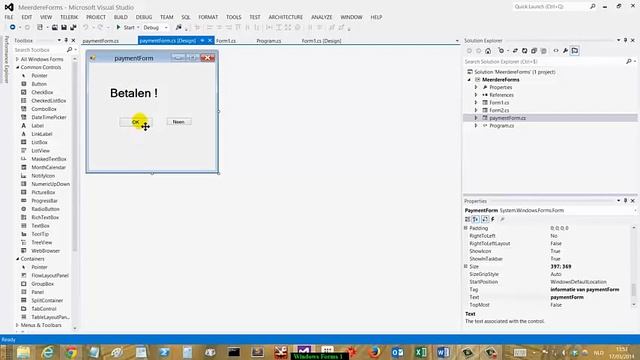Collapse the Common Controls toolbox group

[x=18, y=67]
